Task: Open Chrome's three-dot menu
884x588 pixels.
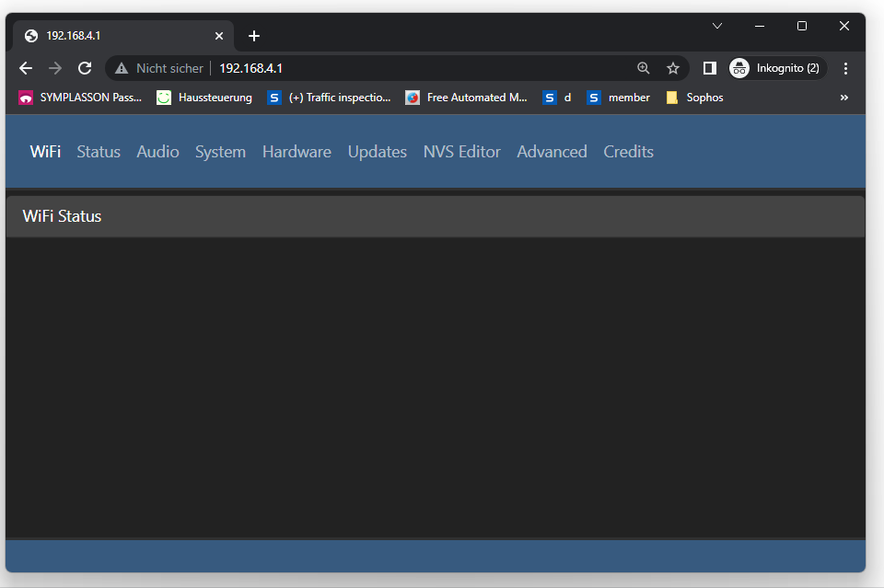Action: [x=845, y=67]
